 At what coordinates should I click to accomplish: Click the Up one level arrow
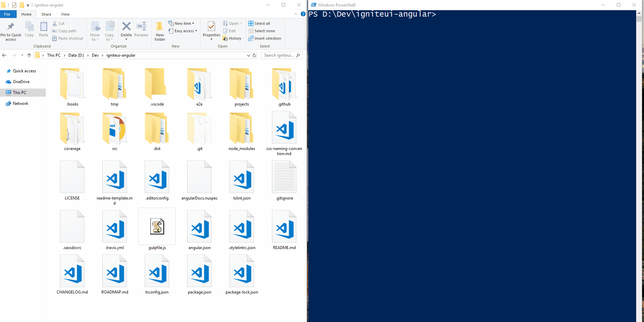coord(29,55)
